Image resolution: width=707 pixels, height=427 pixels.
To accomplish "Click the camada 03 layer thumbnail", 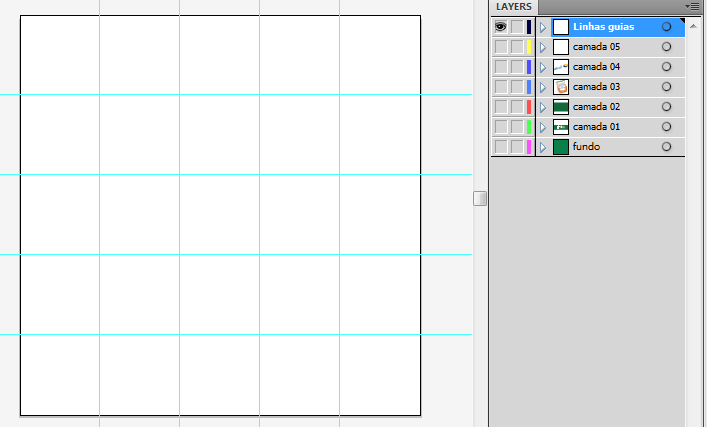I will point(561,87).
